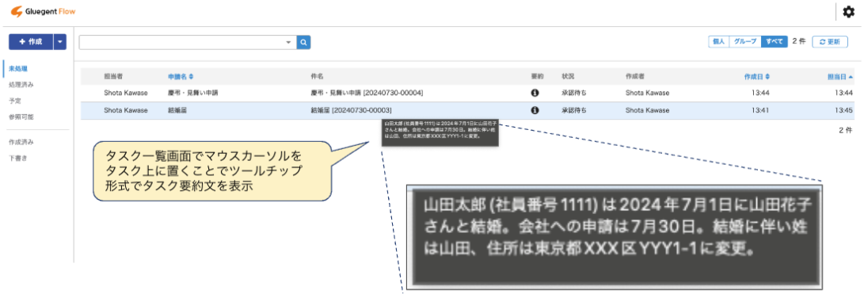Click 担当者 Shota Kawase in 慶弔・見舞い申請 row
Viewport: 868px width, 306px height.
coord(126,93)
